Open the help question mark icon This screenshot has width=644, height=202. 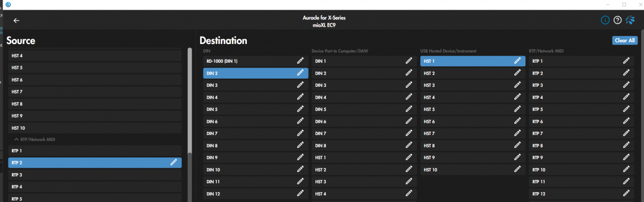[618, 20]
